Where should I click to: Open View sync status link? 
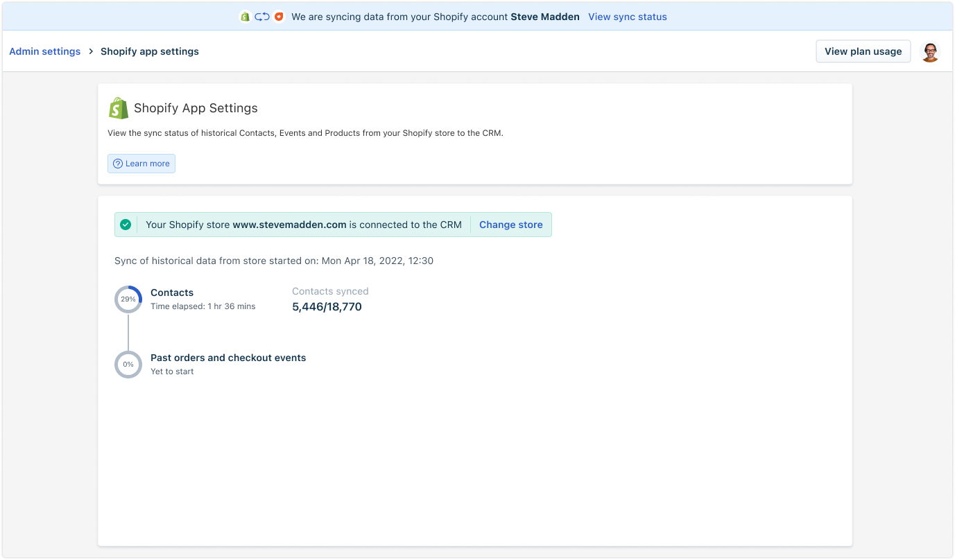[628, 17]
